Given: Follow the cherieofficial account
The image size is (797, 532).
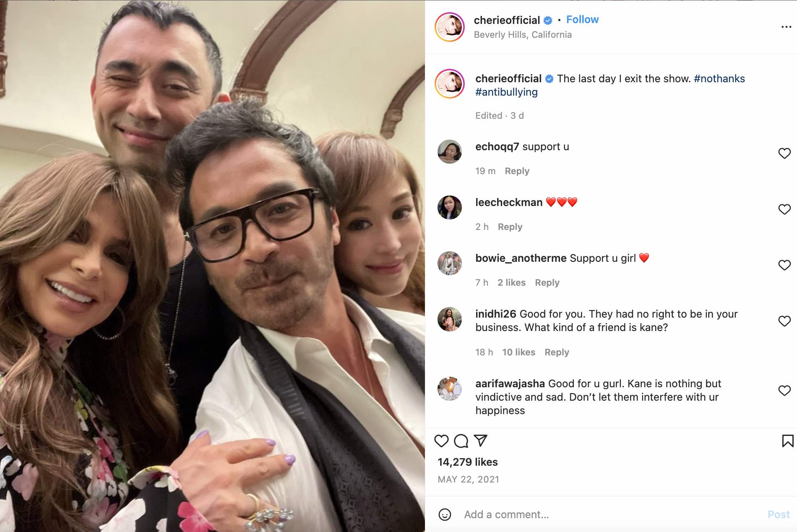Looking at the screenshot, I should coord(582,20).
